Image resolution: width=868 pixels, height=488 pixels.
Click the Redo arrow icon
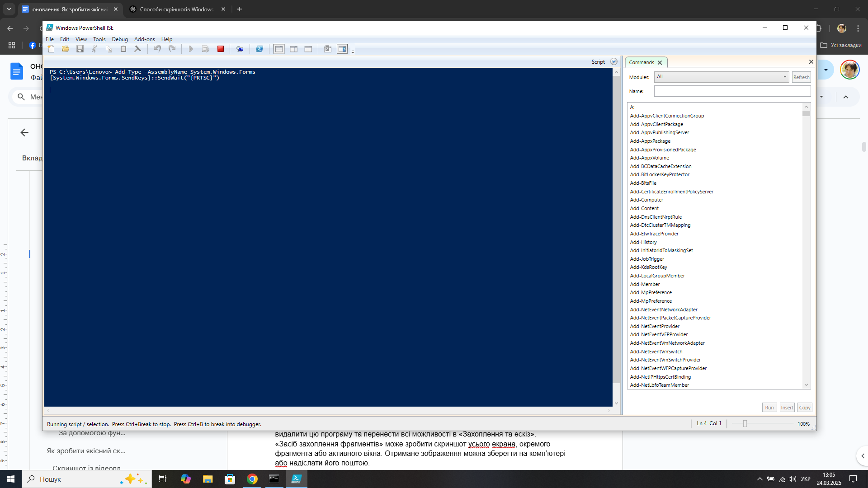tap(172, 49)
